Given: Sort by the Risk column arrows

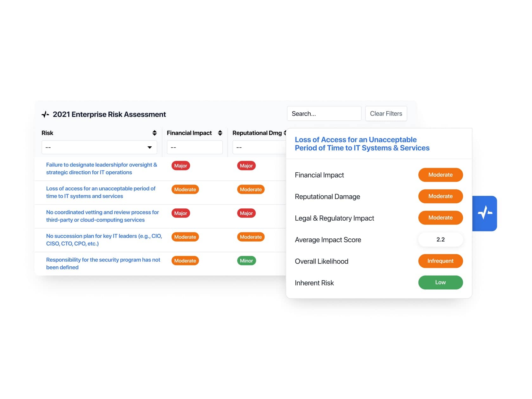Looking at the screenshot, I should coord(155,133).
